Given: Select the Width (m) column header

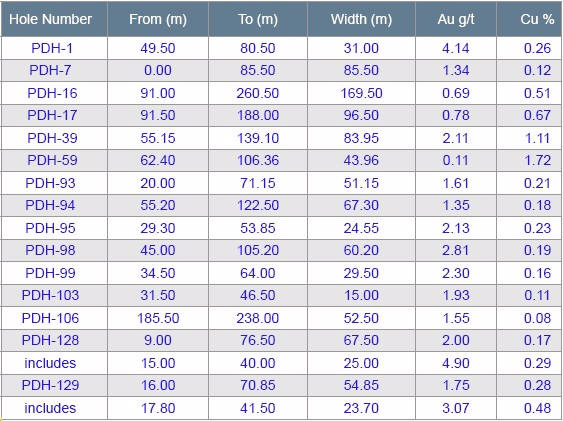Looking at the screenshot, I should [361, 19].
